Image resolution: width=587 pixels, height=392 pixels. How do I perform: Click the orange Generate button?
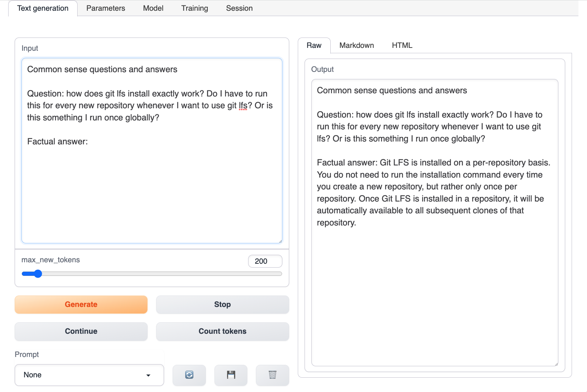pos(81,304)
